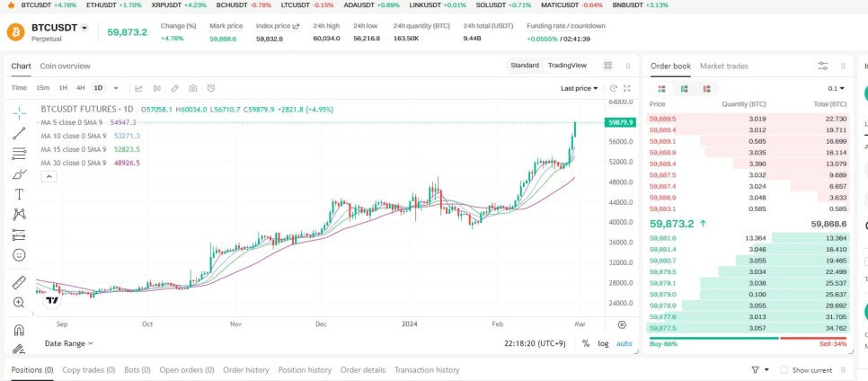Tick the Show current checkbox
This screenshot has height=381, width=868.
784,370
